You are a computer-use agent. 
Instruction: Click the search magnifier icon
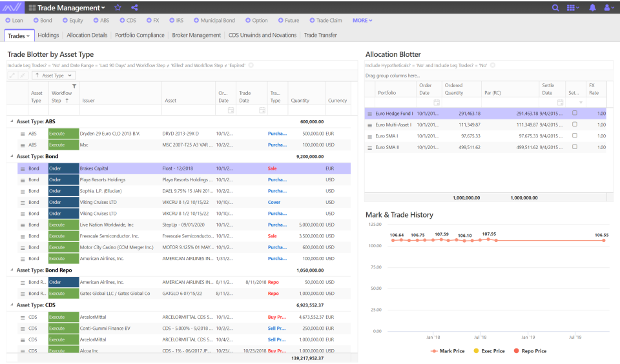pos(555,8)
